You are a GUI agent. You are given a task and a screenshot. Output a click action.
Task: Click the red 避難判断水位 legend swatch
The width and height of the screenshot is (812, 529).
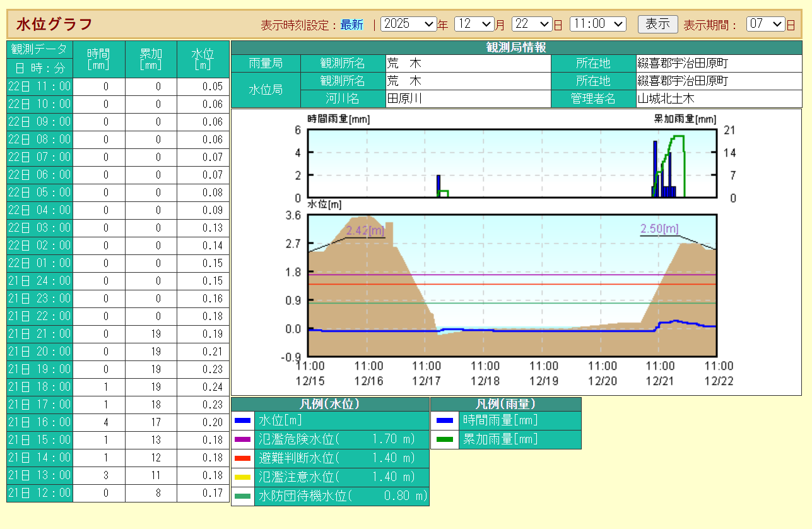(x=242, y=458)
